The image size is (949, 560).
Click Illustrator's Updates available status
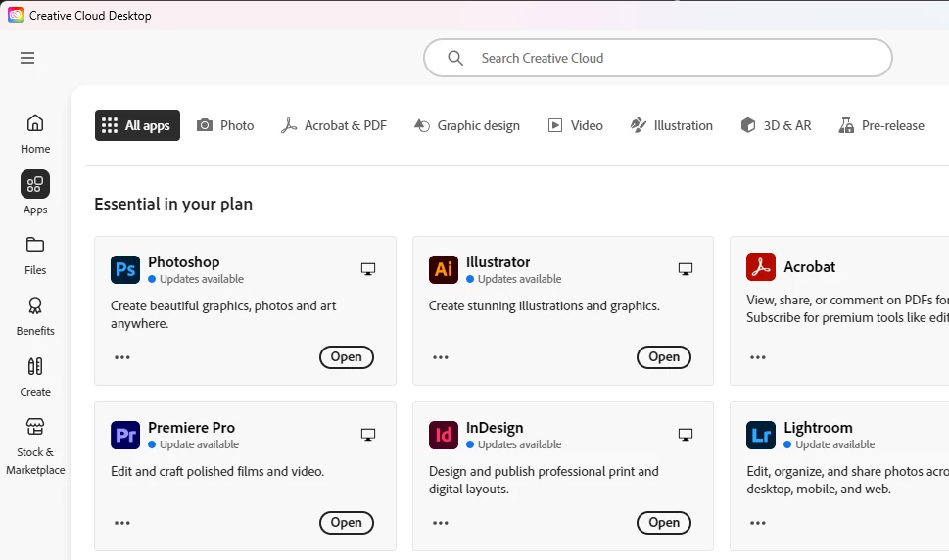(x=514, y=279)
